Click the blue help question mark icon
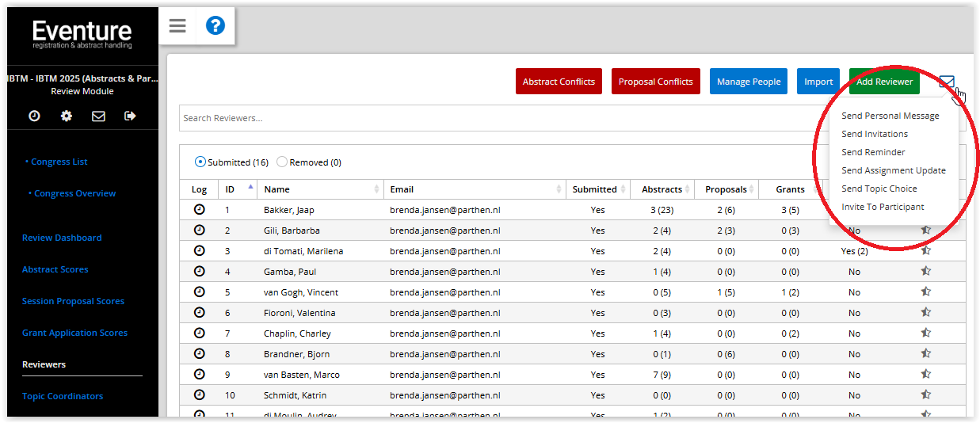This screenshot has width=980, height=423. pos(215,26)
